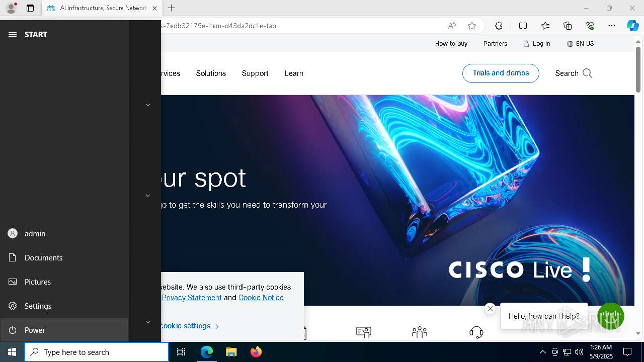Open Settings from Start menu
This screenshot has height=362, width=644.
[64, 306]
